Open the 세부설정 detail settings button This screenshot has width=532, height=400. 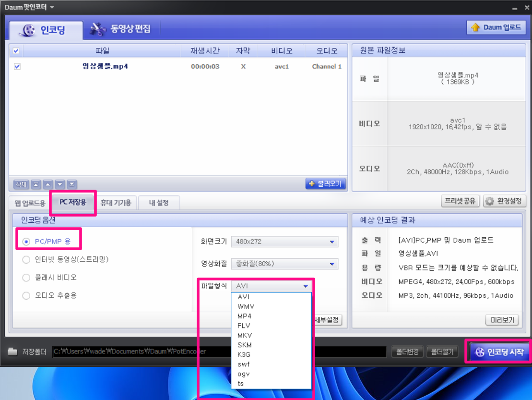(x=327, y=320)
